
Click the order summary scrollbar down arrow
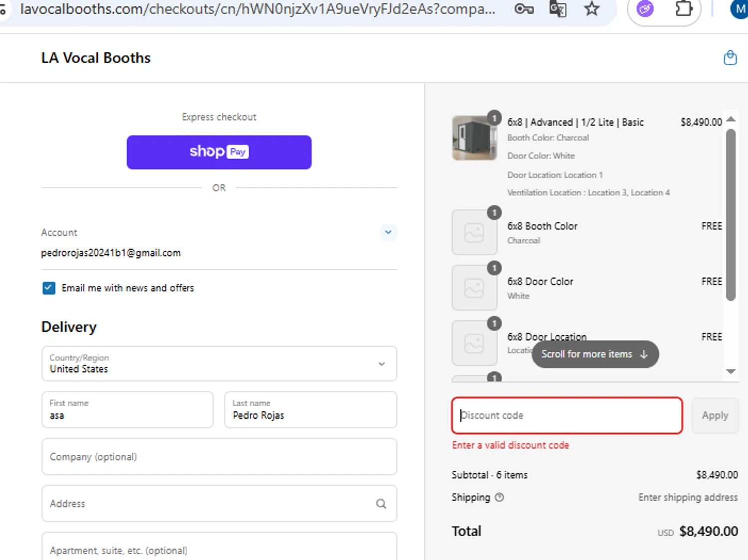(731, 371)
